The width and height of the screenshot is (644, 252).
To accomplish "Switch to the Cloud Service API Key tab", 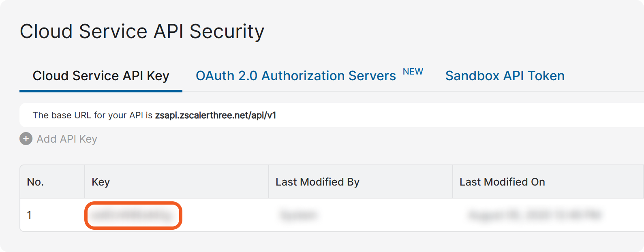I will 101,76.
